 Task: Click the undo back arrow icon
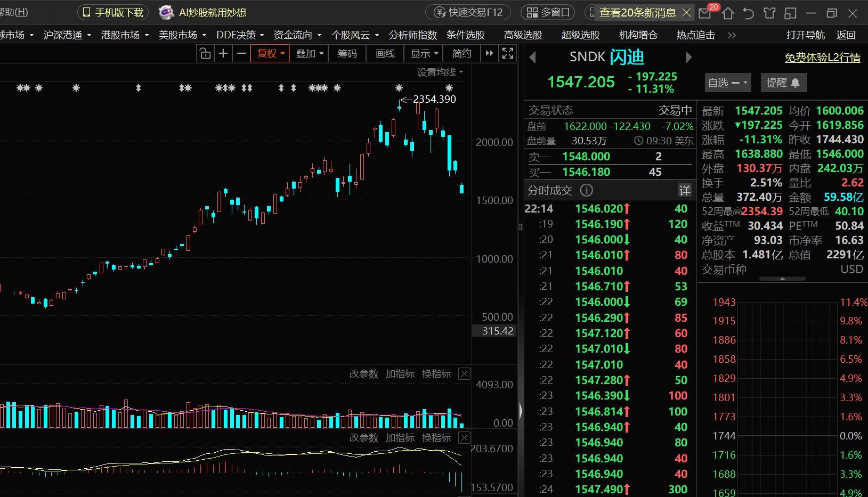[749, 13]
